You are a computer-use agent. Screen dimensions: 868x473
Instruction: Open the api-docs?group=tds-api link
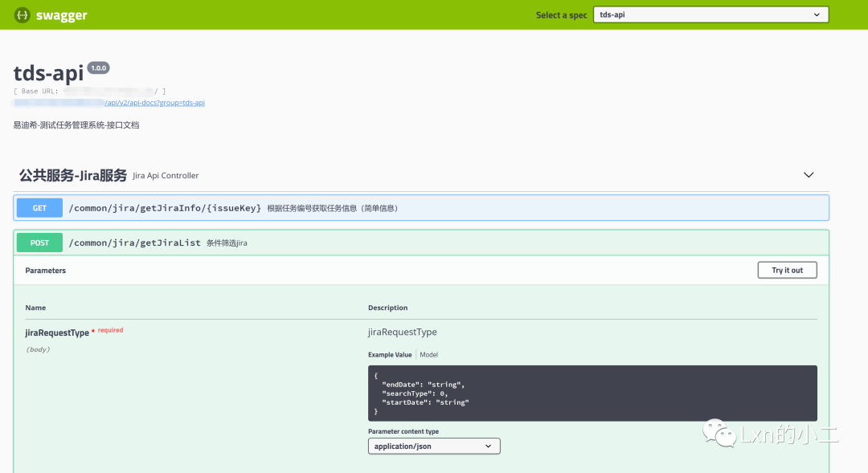click(x=154, y=103)
